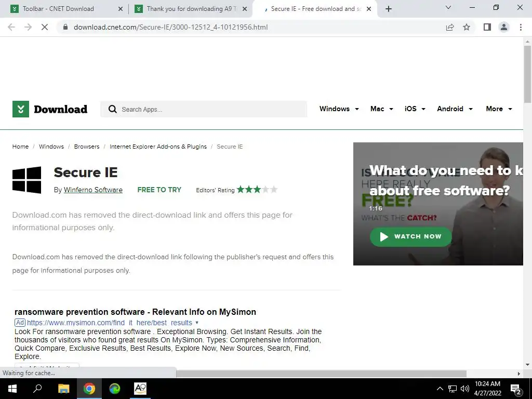Screen dimensions: 532x399
Task: Open Chrome side panel icon
Action: (x=487, y=27)
